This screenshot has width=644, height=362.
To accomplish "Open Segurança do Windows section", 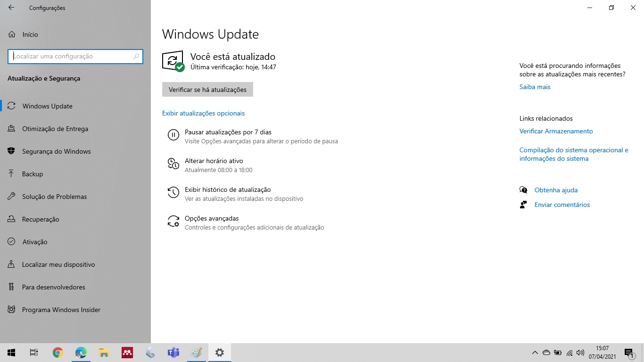I will point(75,151).
